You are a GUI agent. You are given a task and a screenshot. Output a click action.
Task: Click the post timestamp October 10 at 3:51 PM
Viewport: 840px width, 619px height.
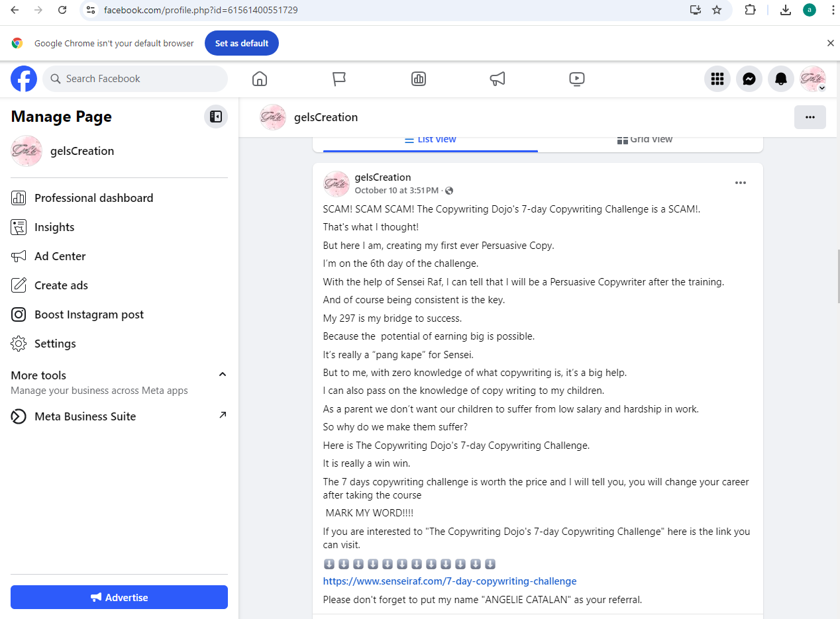[x=397, y=191]
